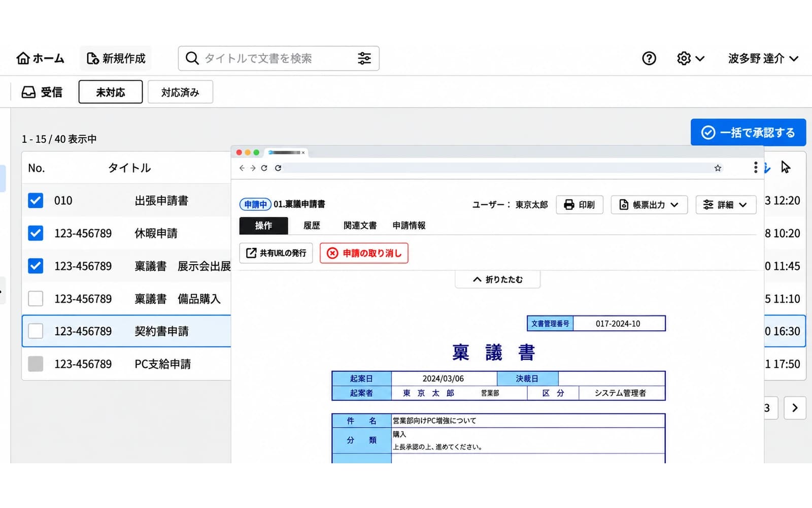The width and height of the screenshot is (812, 508).
Task: Click the 申請の取り消し button
Action: click(x=364, y=253)
